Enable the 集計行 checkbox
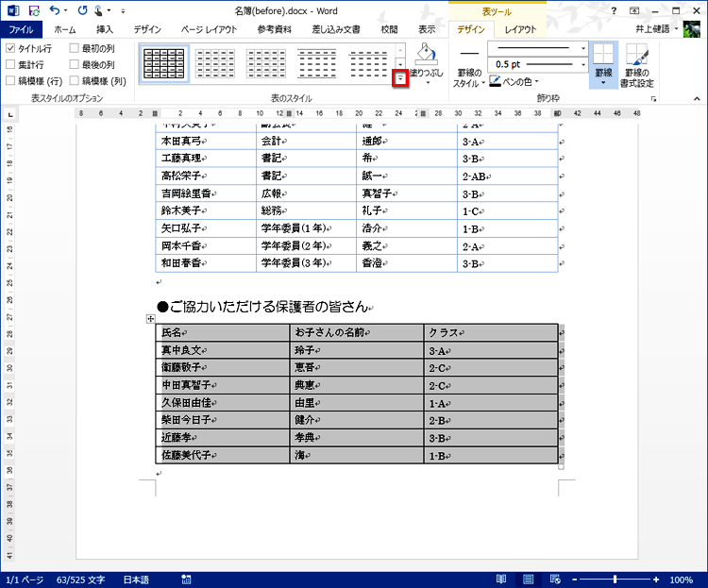 (x=10, y=64)
